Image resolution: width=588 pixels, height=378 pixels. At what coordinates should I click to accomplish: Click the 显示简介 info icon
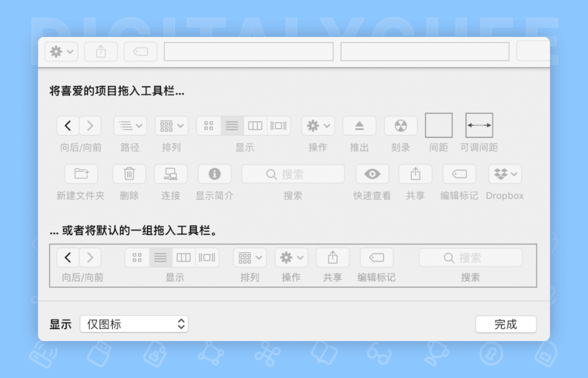tap(215, 174)
